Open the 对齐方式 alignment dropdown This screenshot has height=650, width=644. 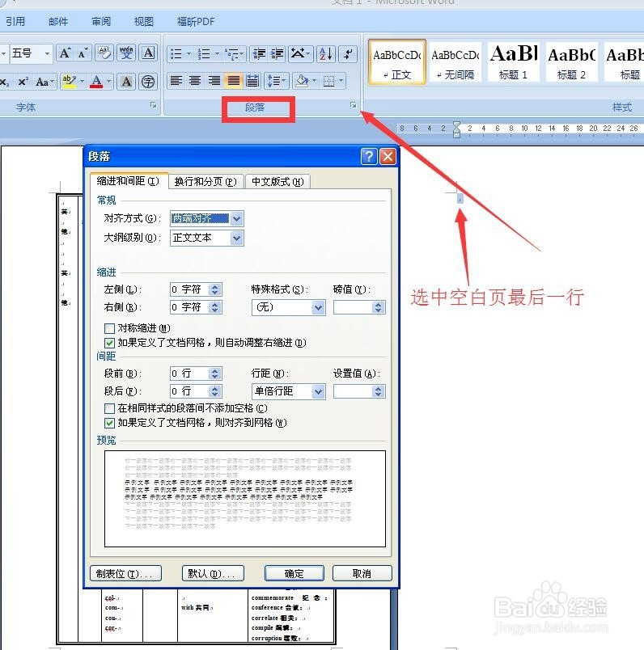pyautogui.click(x=236, y=218)
